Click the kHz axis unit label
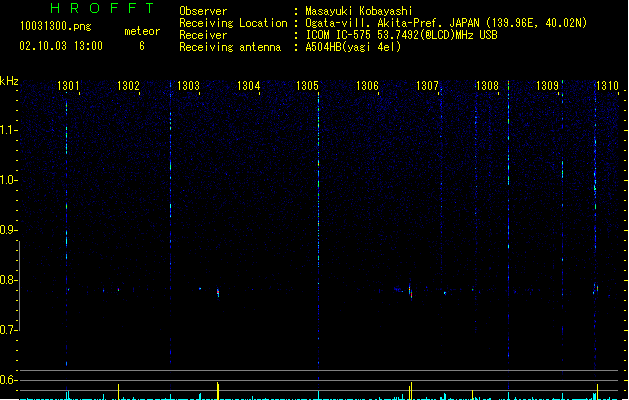629x400 pixels. click(x=9, y=81)
